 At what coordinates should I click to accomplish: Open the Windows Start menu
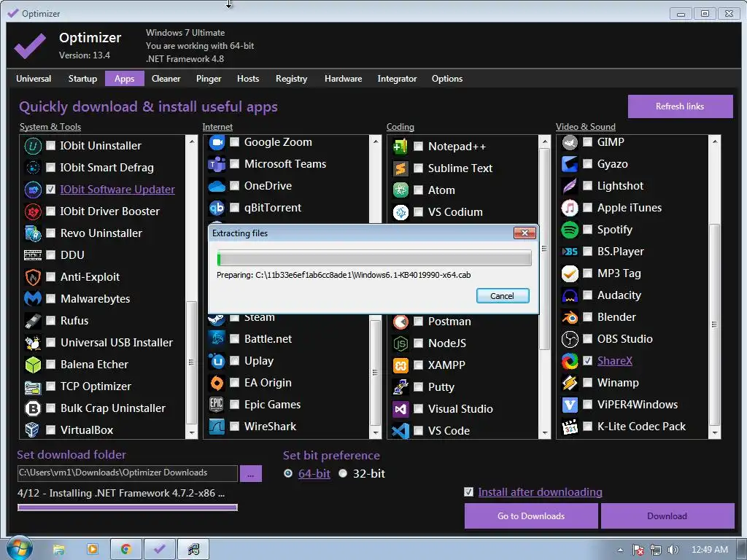click(19, 548)
